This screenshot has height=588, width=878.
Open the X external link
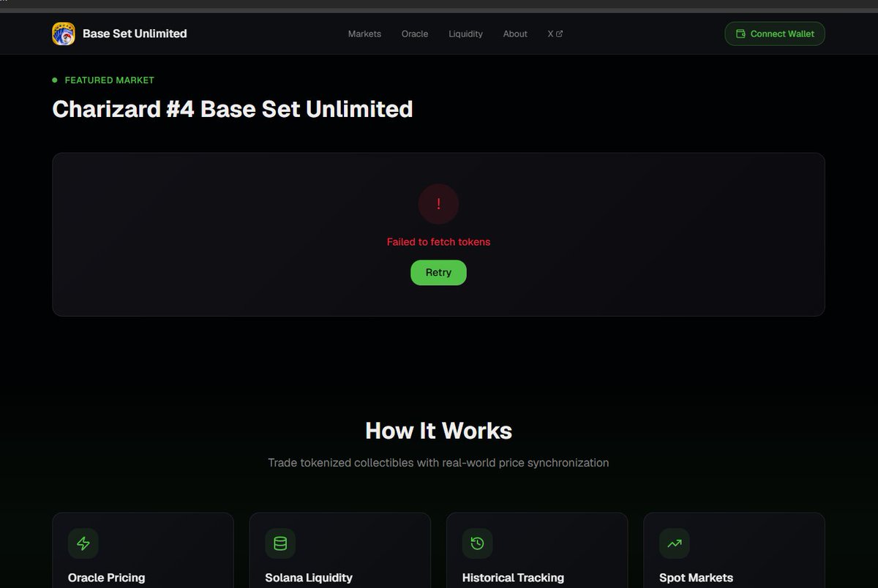tap(555, 34)
